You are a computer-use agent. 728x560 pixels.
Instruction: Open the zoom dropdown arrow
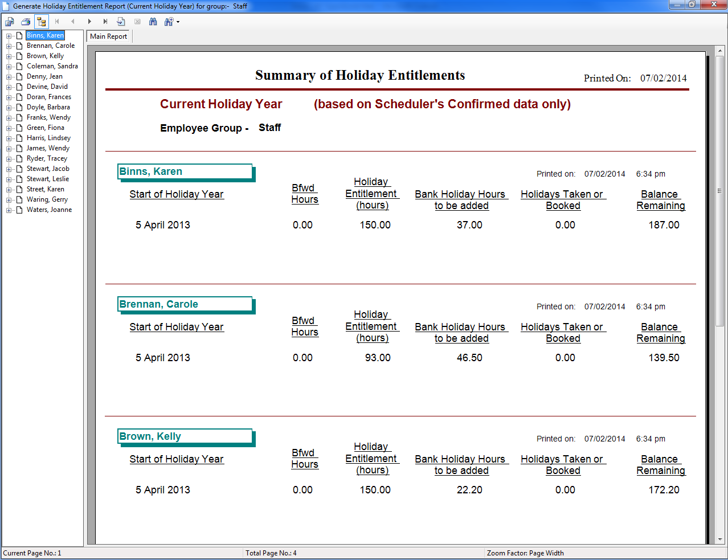pos(178,22)
